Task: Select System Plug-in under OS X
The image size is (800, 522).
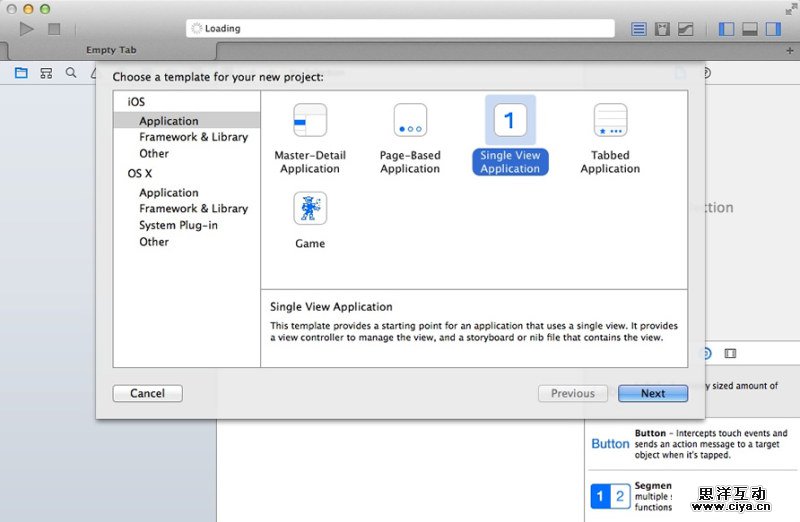Action: (178, 225)
